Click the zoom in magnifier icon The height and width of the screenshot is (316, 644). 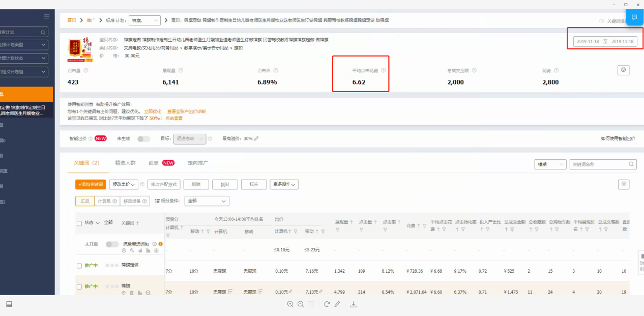290,304
